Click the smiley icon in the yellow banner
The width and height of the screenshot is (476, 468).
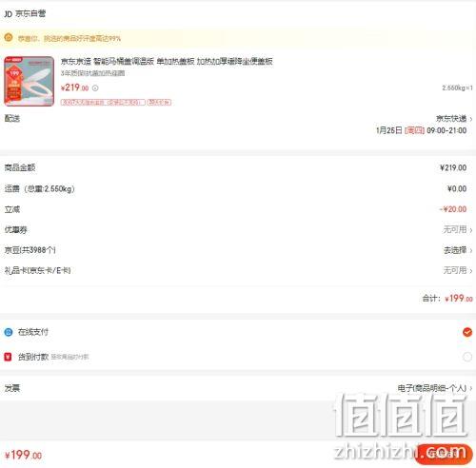(9, 38)
